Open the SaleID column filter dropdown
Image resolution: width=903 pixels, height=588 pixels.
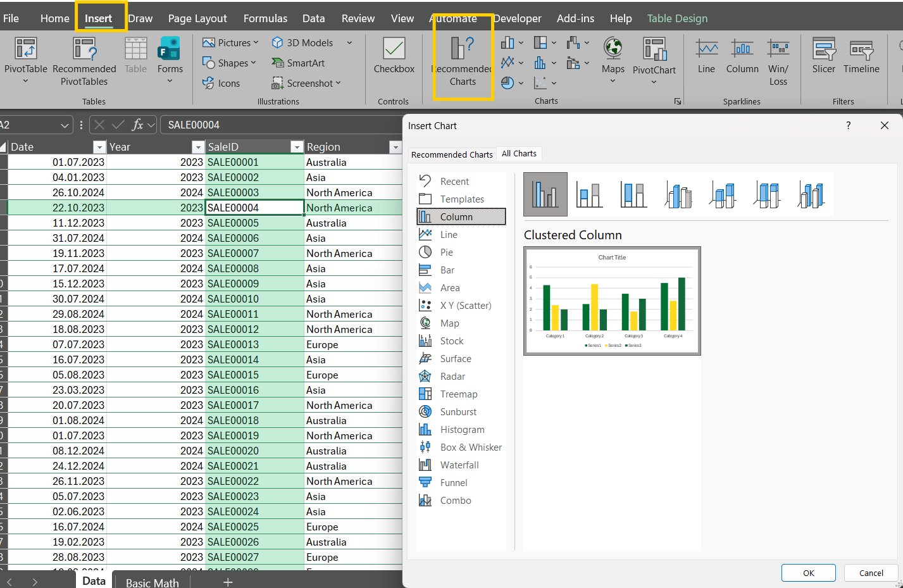tap(296, 147)
